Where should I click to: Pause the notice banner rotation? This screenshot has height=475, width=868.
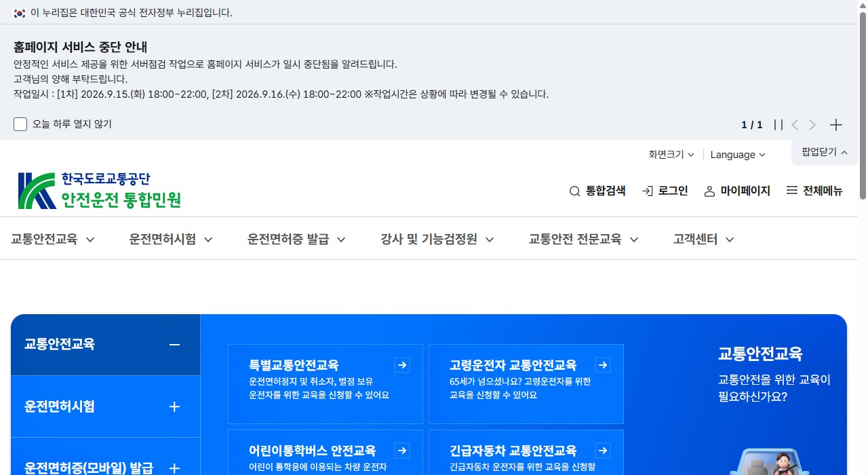(778, 125)
